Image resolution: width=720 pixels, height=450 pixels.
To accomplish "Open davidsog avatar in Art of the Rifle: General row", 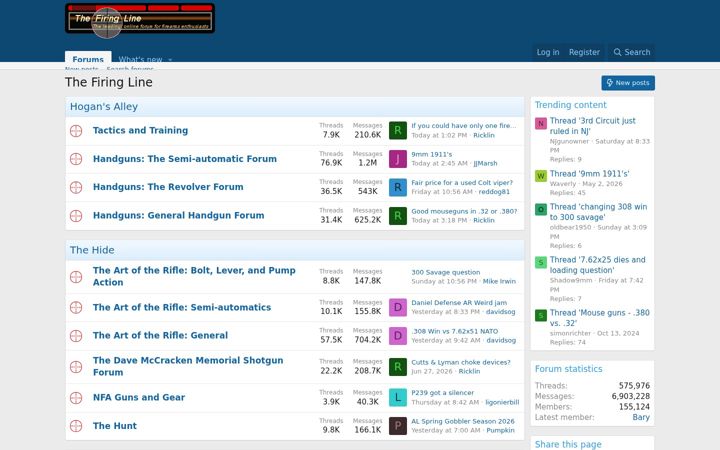I will click(398, 336).
